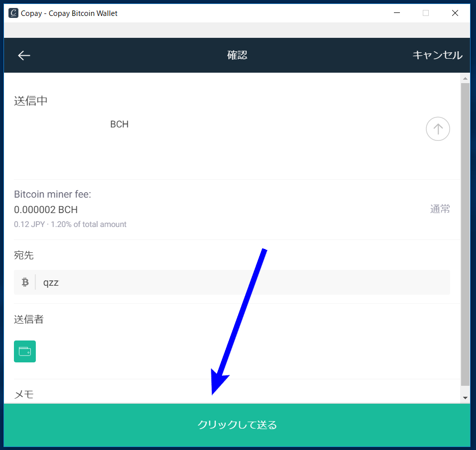Click the 0.12 JPY fee details

click(x=70, y=225)
